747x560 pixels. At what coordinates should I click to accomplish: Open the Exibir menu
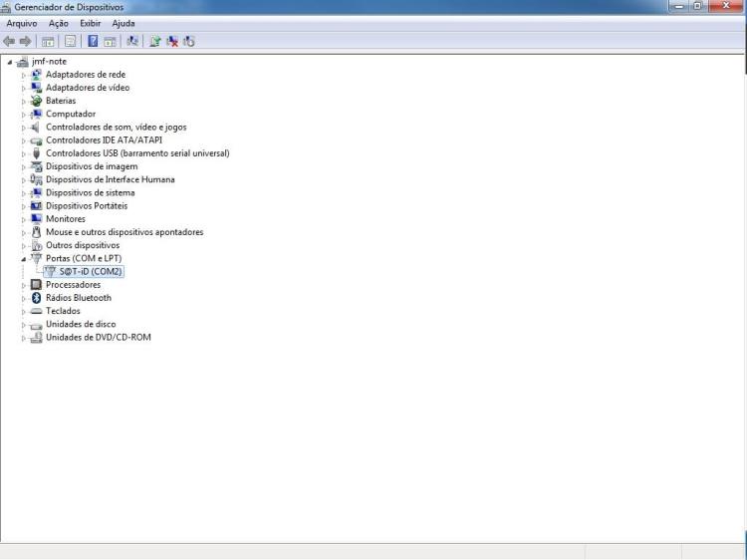pyautogui.click(x=90, y=23)
